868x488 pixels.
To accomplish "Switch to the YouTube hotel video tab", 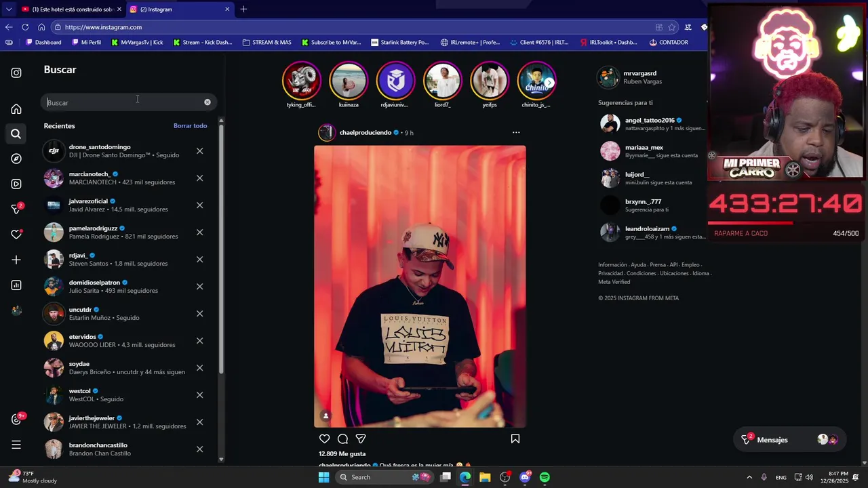I will pyautogui.click(x=71, y=9).
